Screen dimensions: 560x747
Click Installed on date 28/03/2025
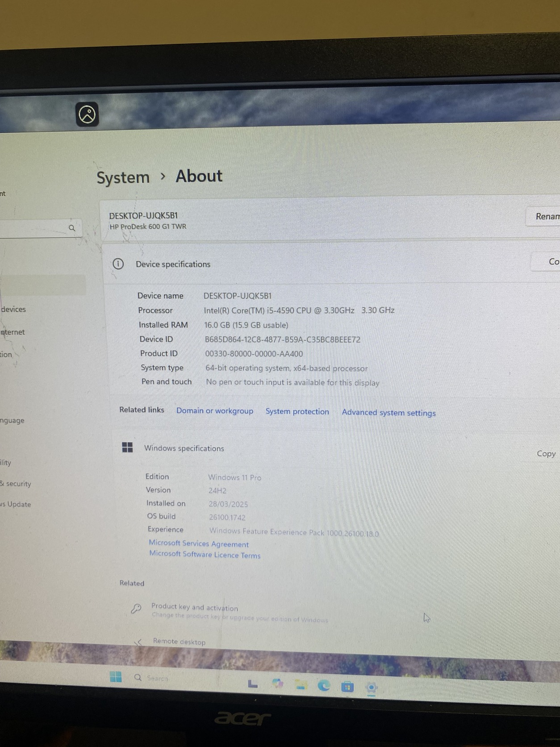click(228, 504)
